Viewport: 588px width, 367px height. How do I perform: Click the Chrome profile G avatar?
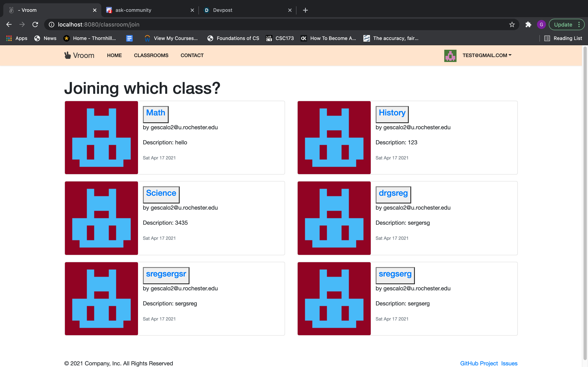pyautogui.click(x=541, y=24)
